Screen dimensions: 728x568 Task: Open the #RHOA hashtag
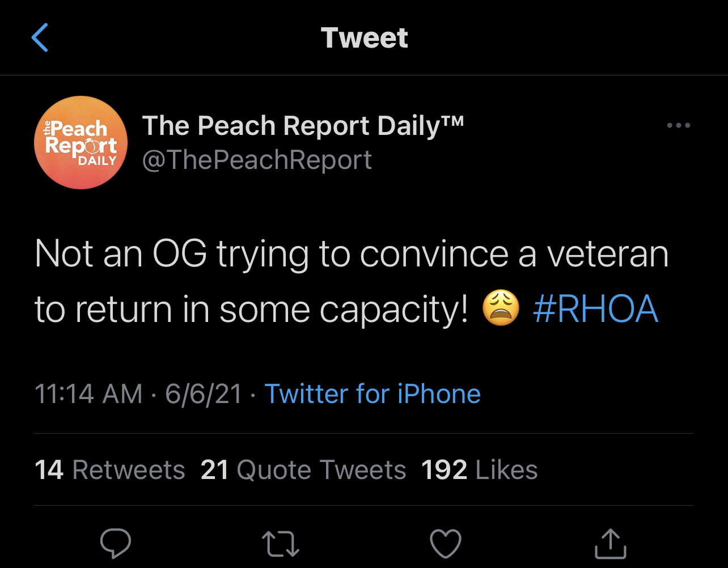pyautogui.click(x=595, y=310)
